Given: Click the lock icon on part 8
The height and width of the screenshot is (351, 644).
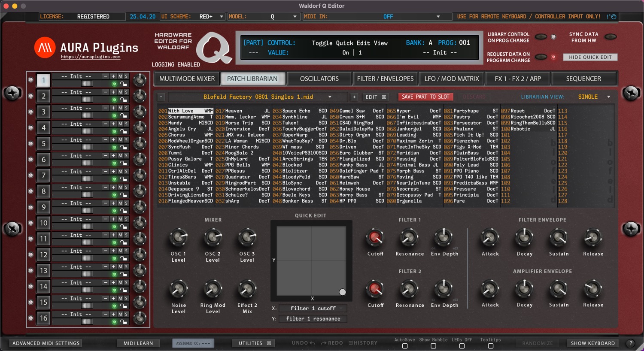Looking at the screenshot, I should click(x=123, y=195).
